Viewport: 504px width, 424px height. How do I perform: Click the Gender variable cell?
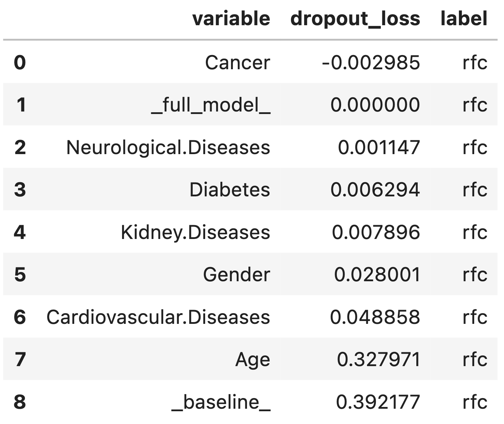pyautogui.click(x=236, y=274)
